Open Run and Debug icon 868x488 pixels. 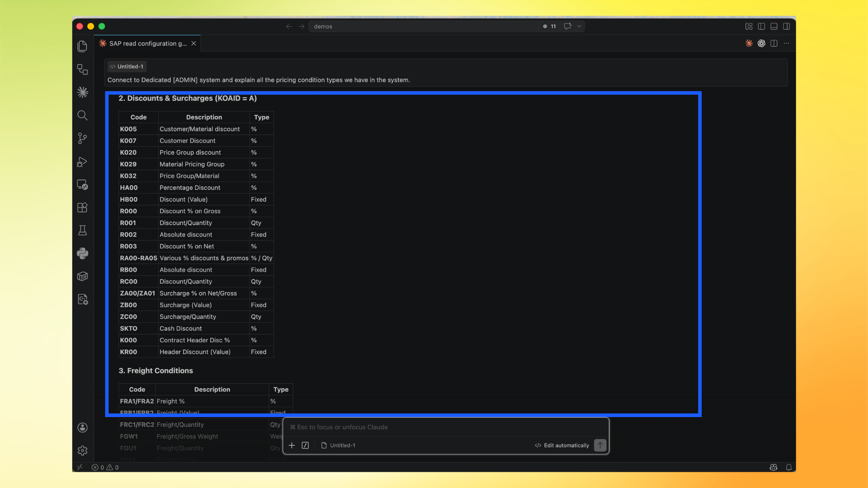[82, 162]
